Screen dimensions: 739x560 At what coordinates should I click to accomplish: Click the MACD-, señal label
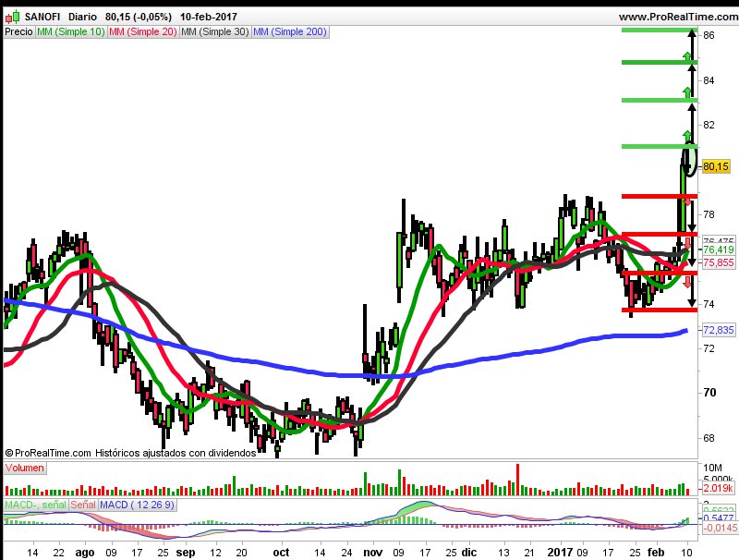(35, 505)
